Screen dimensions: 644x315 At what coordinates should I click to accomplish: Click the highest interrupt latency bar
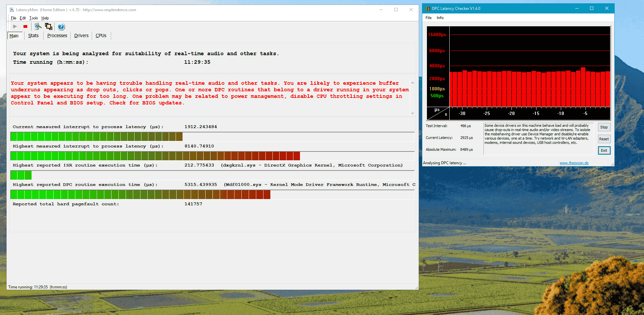[x=212, y=156]
